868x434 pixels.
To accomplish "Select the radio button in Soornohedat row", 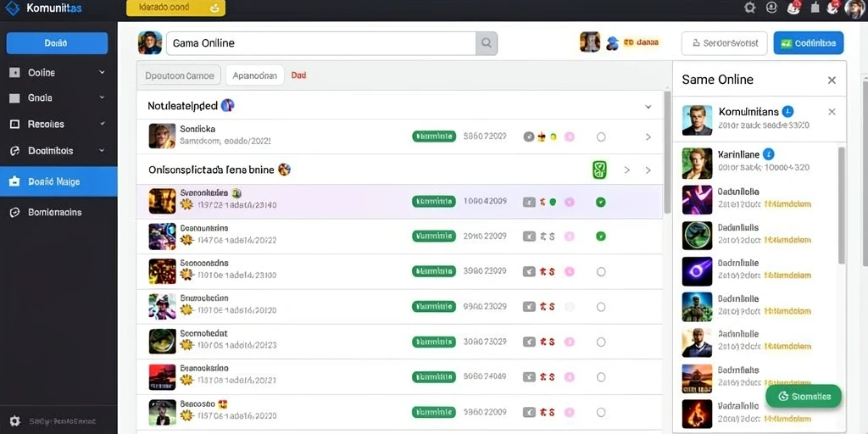I will pyautogui.click(x=601, y=342).
